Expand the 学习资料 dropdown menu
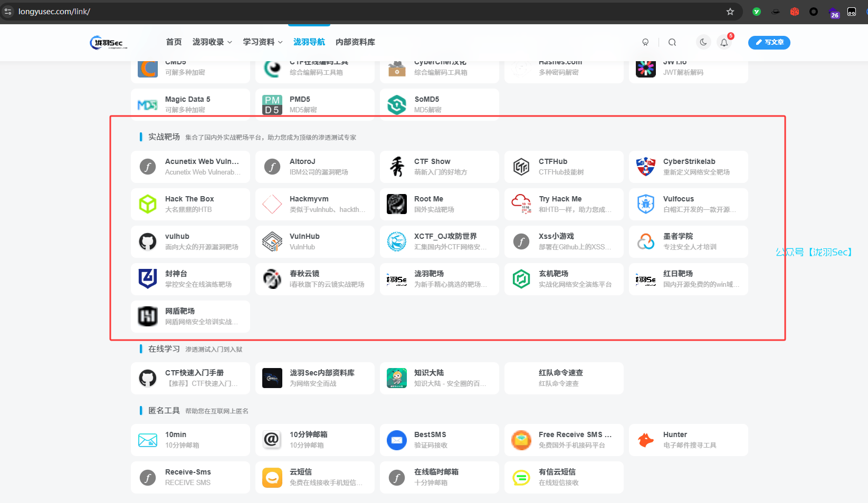Viewport: 868px width, 503px height. coord(262,42)
